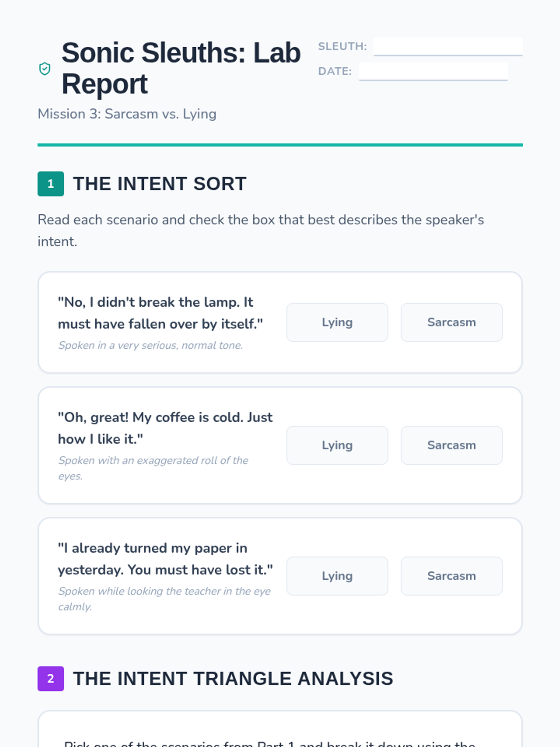Focus the SLEUTH name input field
The height and width of the screenshot is (747, 560).
(x=448, y=47)
